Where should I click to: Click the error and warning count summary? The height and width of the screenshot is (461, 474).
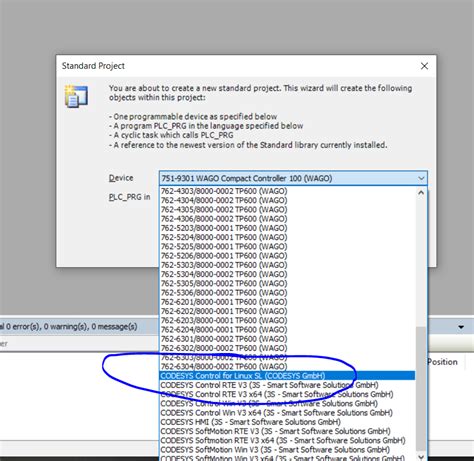point(69,326)
